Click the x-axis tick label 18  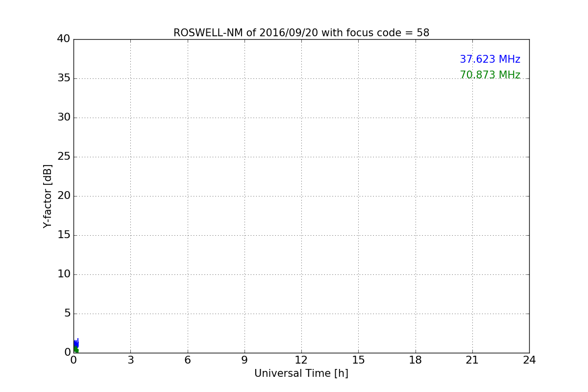416,360
